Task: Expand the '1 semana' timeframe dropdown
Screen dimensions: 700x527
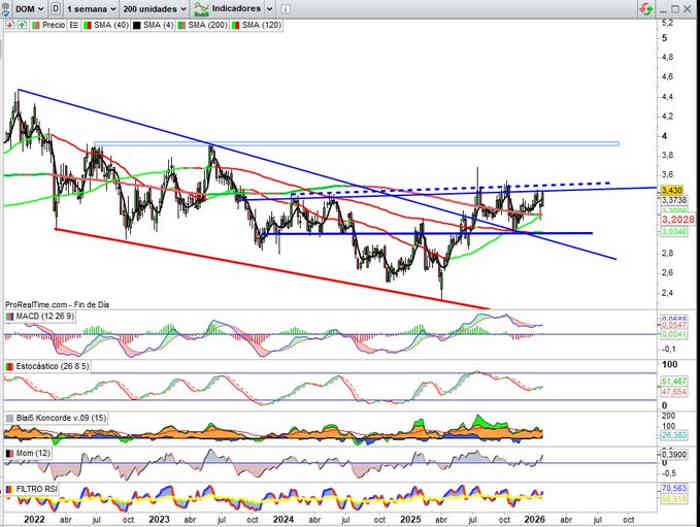Action: (90, 8)
